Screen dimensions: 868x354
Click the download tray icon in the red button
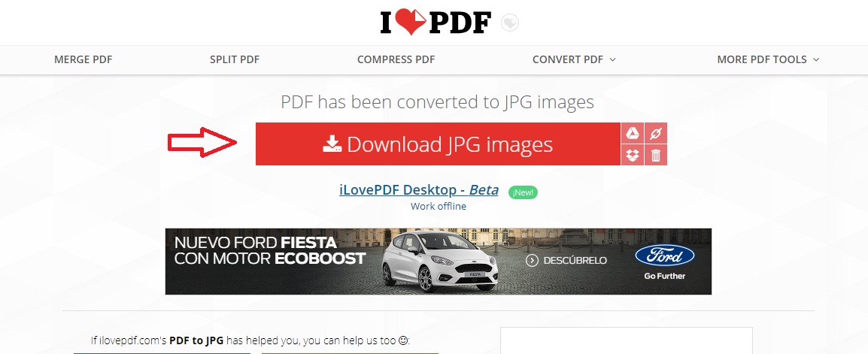332,144
